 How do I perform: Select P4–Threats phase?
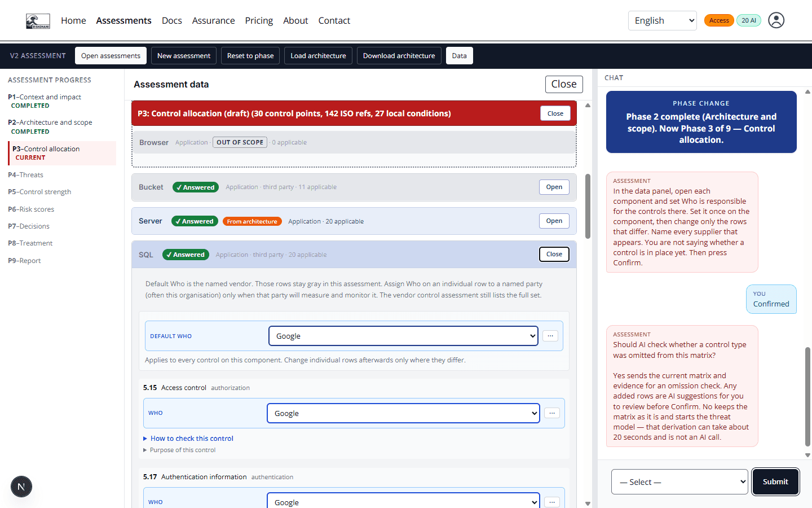click(25, 175)
